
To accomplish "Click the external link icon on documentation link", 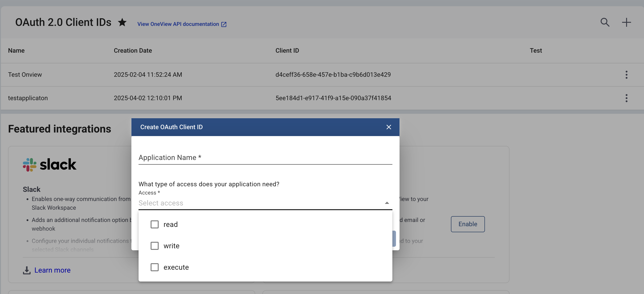I will coord(223,24).
